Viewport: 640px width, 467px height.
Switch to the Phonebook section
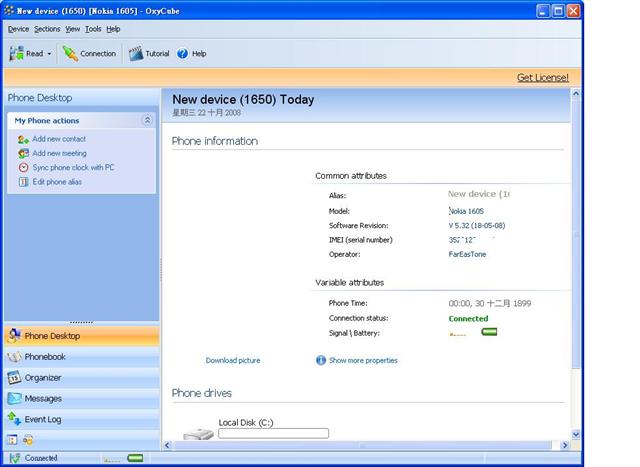[x=45, y=357]
